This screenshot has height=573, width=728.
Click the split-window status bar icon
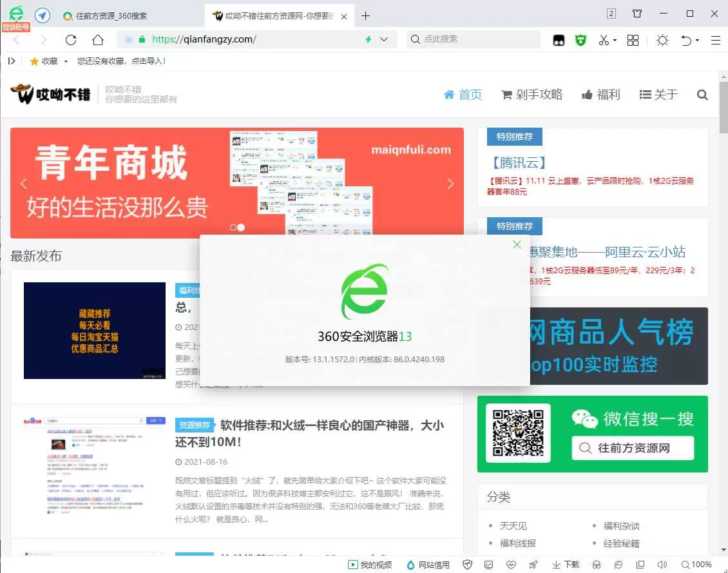(x=641, y=565)
